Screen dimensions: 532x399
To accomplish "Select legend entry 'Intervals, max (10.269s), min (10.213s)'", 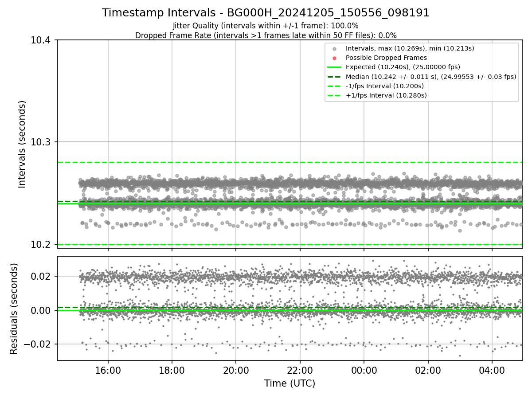I will click(410, 48).
